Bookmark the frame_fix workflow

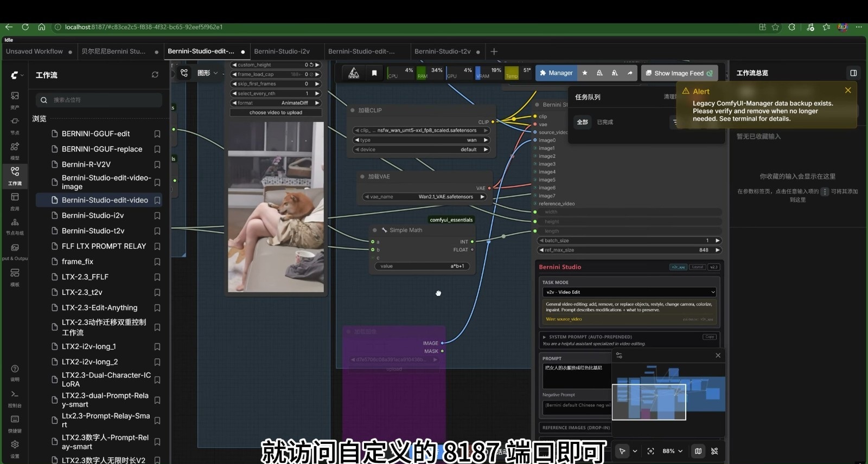click(157, 262)
